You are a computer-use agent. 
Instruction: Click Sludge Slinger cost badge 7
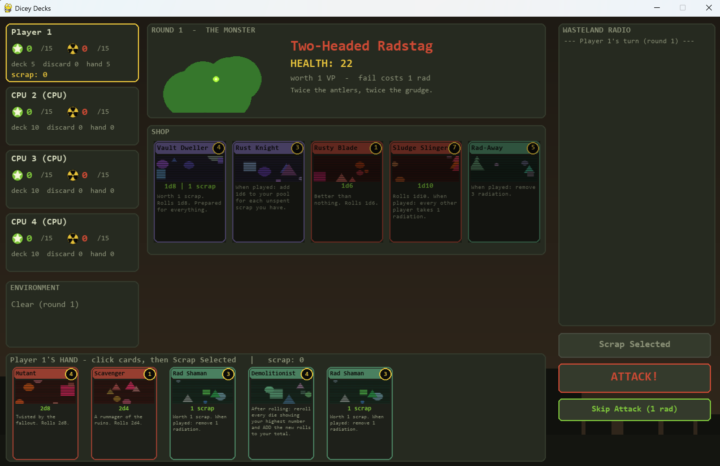(x=454, y=148)
